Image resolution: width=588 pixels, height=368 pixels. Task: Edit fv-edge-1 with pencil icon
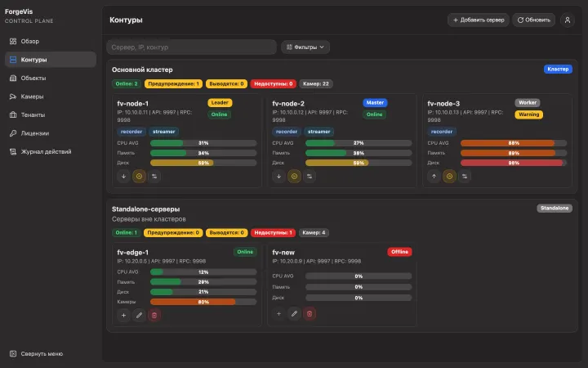139,315
